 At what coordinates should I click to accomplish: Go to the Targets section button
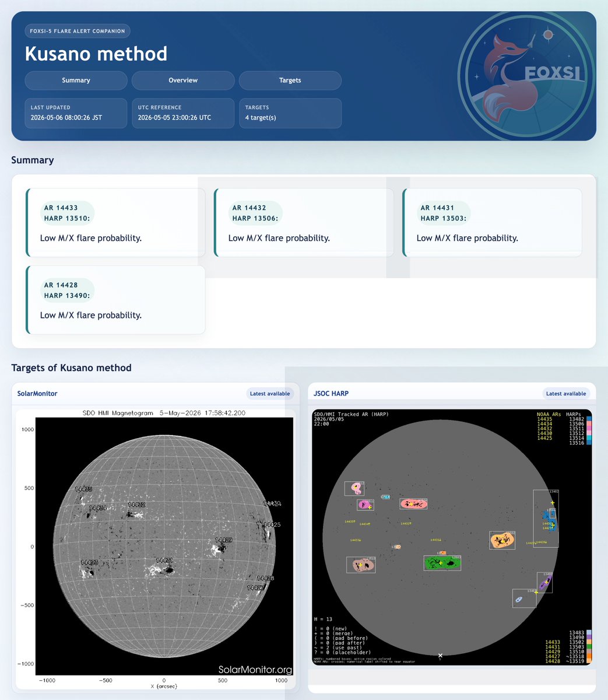[290, 80]
